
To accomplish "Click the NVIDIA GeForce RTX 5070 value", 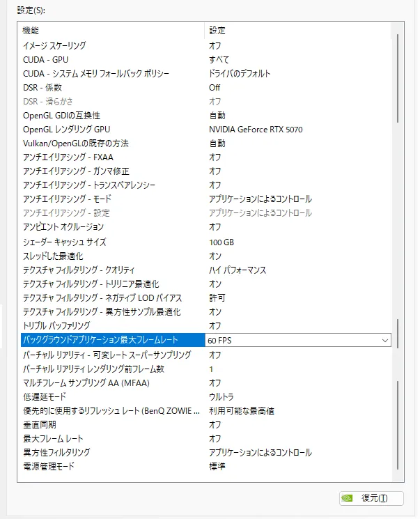I will [256, 130].
